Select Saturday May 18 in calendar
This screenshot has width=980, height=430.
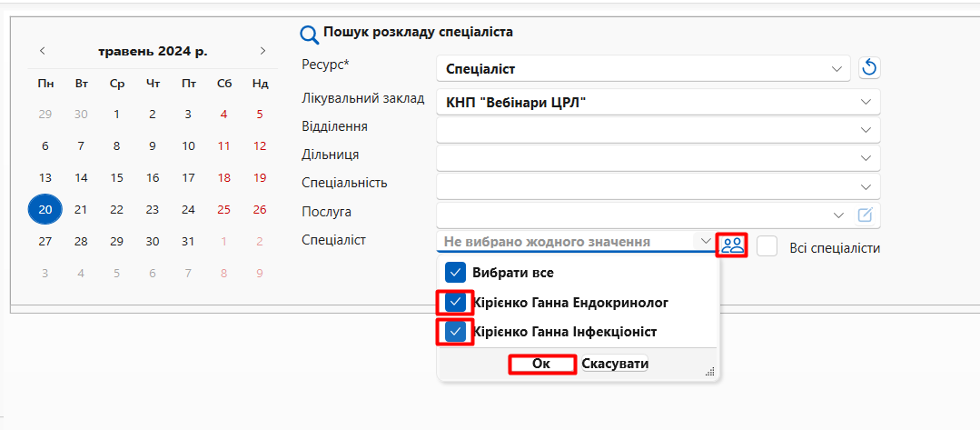223,178
